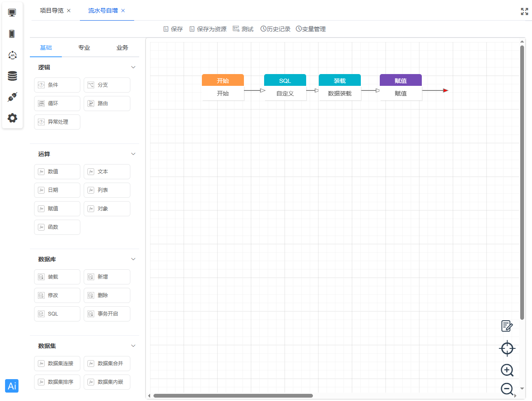Click the horizontal scrollbar under the canvas
The height and width of the screenshot is (401, 532).
233,396
